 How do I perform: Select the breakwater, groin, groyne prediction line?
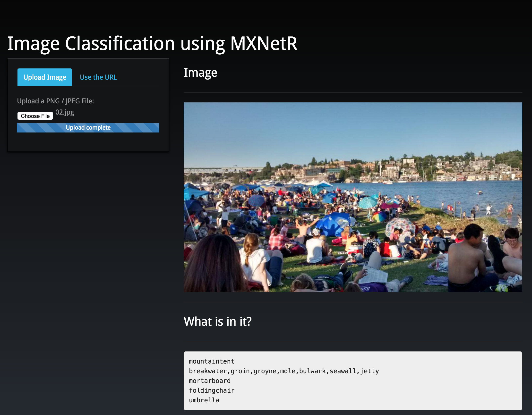coord(283,371)
